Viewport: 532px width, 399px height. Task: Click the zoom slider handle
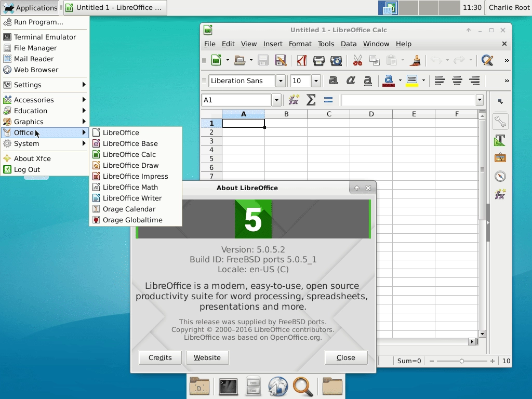coord(462,361)
